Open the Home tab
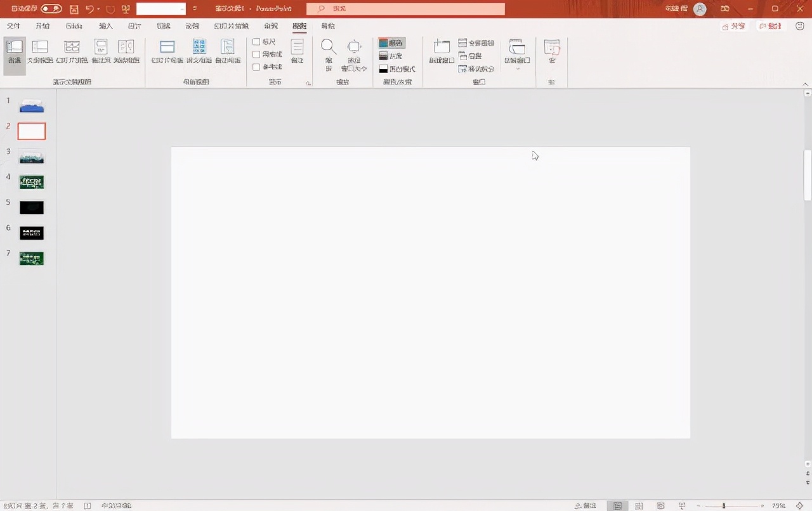Screen dimensions: 812x511 43,26
